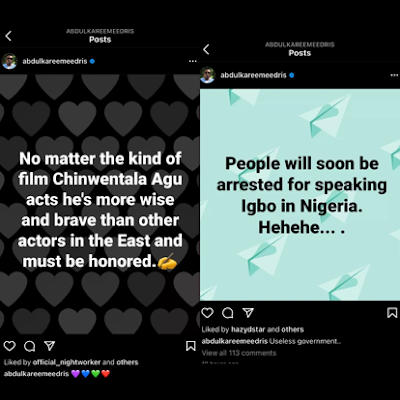View all 113 comments

coord(239,353)
